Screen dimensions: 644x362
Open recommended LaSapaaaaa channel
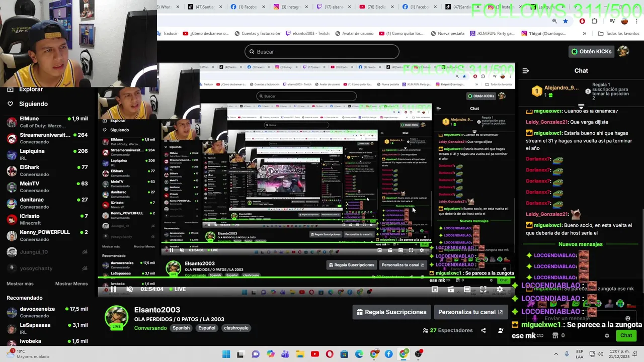click(48, 328)
